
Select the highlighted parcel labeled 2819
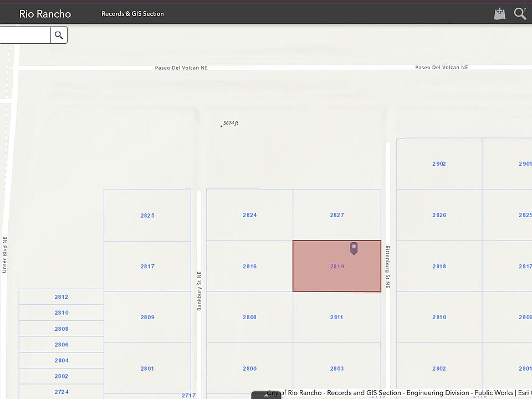coord(337,266)
